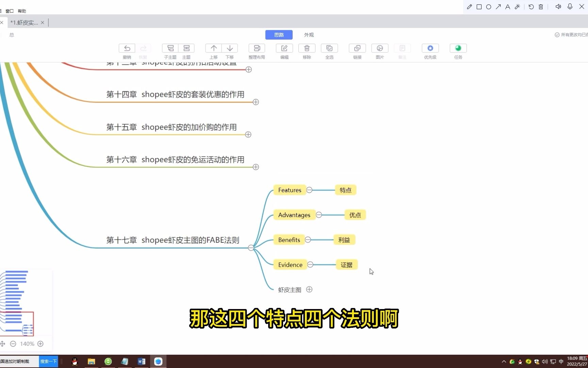Clear annotations with the trash icon
This screenshot has height=368, width=588.
pyautogui.click(x=541, y=7)
